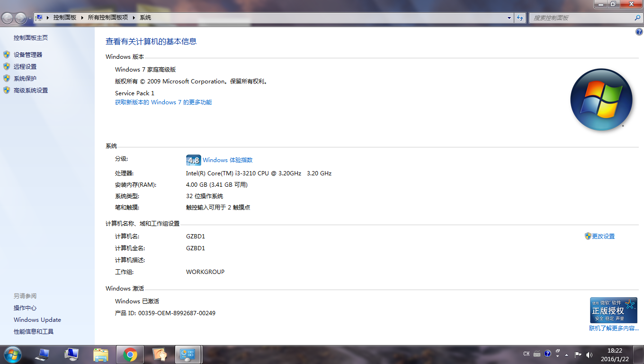The width and height of the screenshot is (644, 364).
Task: Open the address bar history dropdown
Action: tap(510, 18)
